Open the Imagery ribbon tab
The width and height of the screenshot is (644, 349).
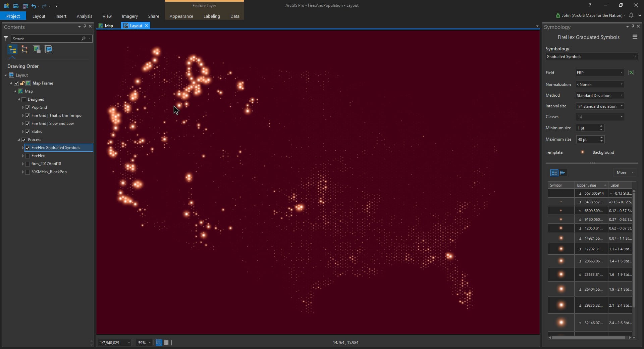[130, 16]
